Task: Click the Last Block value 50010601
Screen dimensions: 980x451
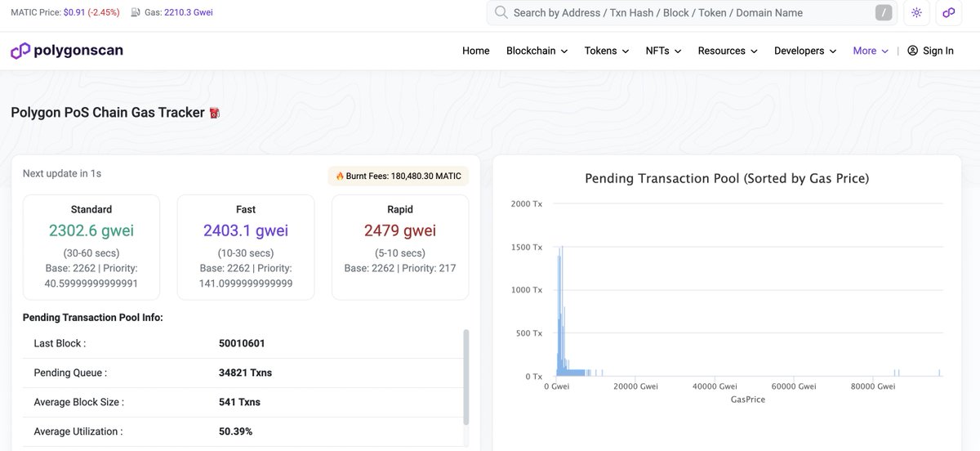Action: 242,343
